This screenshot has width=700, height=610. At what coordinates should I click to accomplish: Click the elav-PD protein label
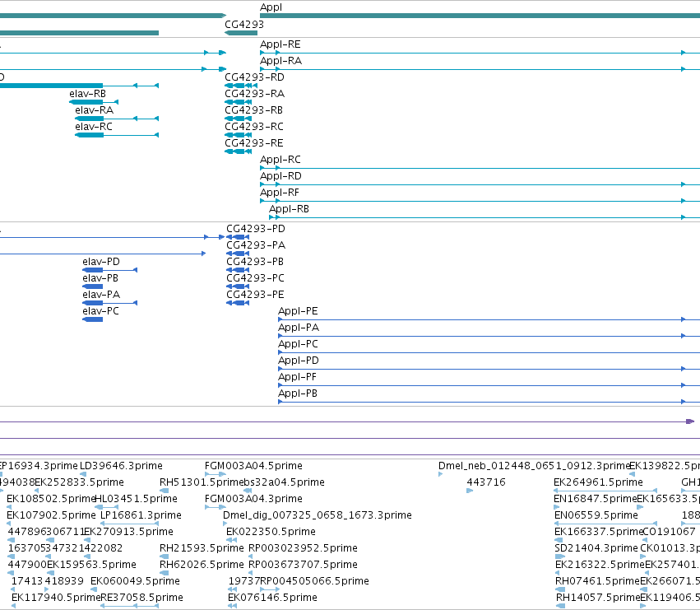(101, 262)
